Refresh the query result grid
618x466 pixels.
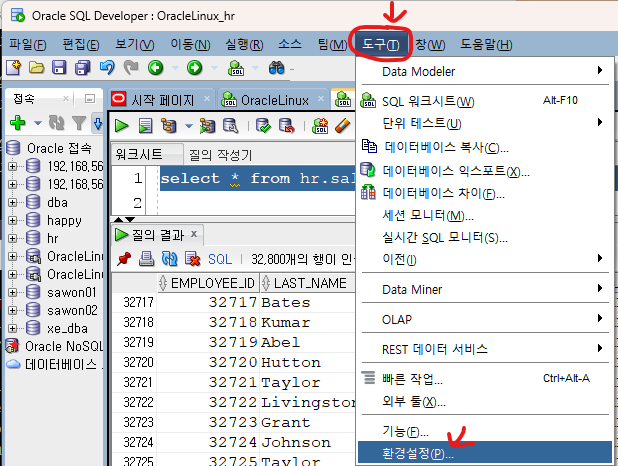tap(169, 259)
